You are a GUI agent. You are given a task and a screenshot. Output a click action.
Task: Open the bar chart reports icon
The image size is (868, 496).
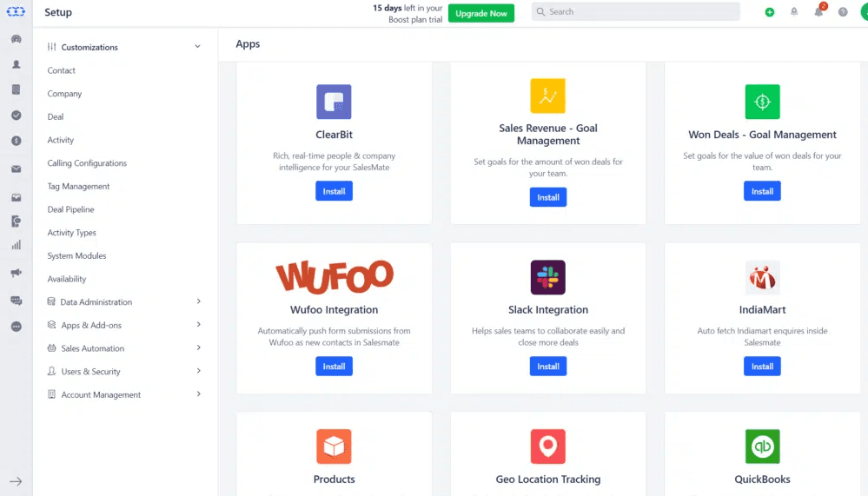16,245
